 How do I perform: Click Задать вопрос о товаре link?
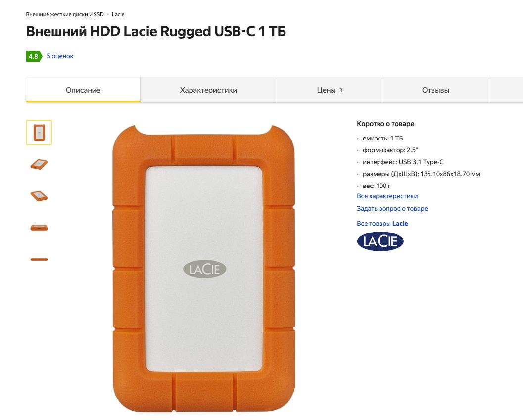[392, 208]
